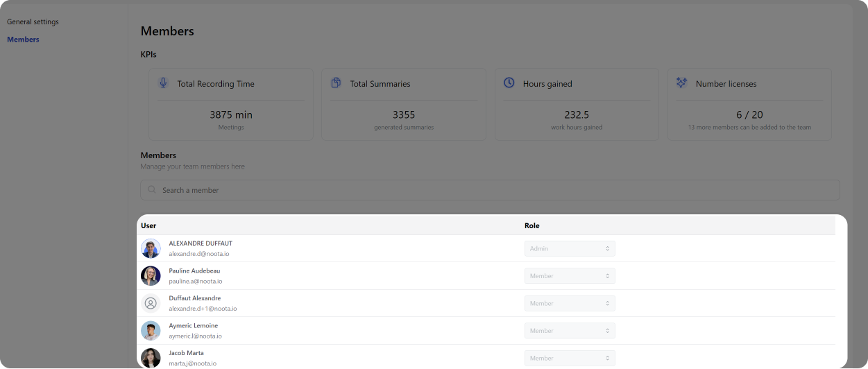Open the role dropdown for Pauline Audebeau
The height and width of the screenshot is (369, 868).
[x=569, y=276]
